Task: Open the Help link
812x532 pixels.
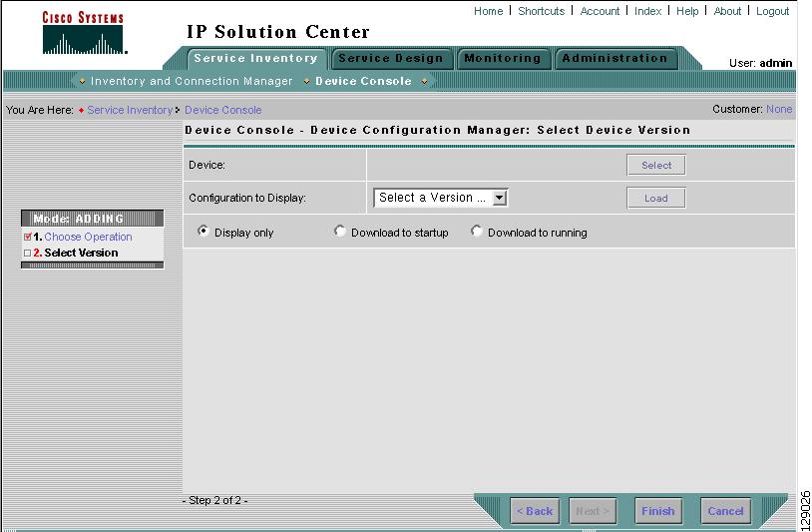Action: click(x=687, y=11)
